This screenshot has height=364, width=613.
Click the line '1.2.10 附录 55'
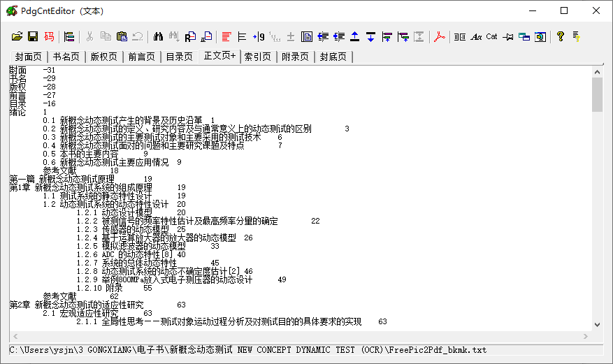[x=114, y=289]
